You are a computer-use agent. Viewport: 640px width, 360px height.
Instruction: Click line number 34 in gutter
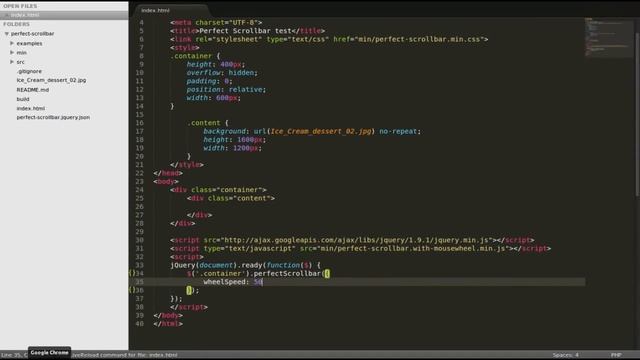140,273
